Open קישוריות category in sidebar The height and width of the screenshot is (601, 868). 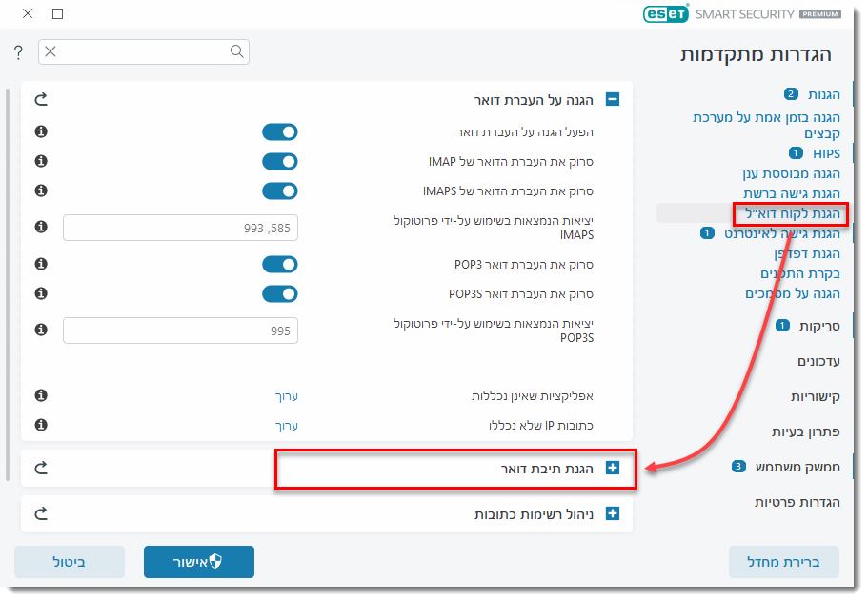(816, 396)
